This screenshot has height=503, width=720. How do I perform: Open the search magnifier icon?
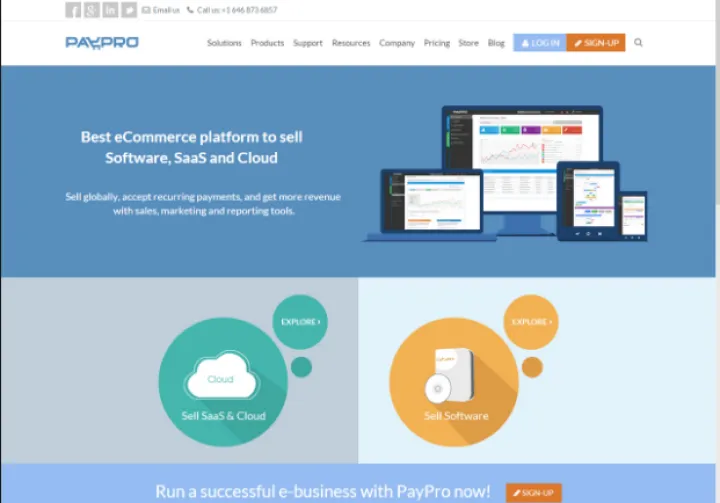638,43
